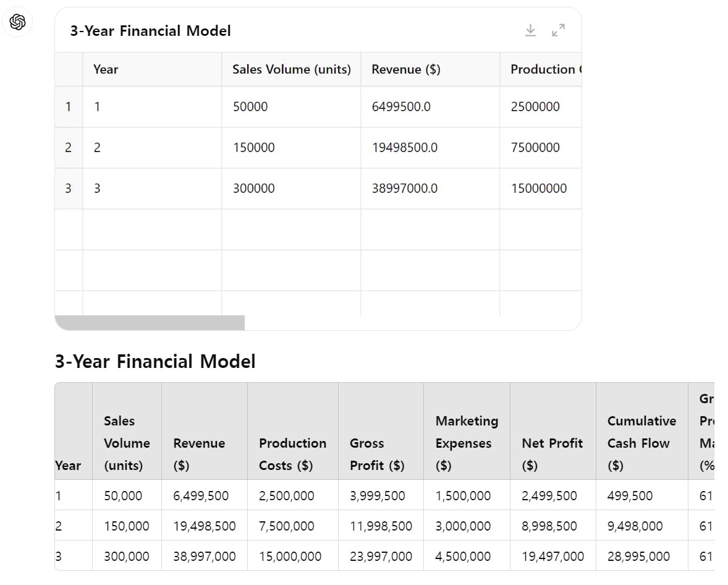Download the 3-Year Financial Model table
This screenshot has width=728, height=585.
coord(530,30)
